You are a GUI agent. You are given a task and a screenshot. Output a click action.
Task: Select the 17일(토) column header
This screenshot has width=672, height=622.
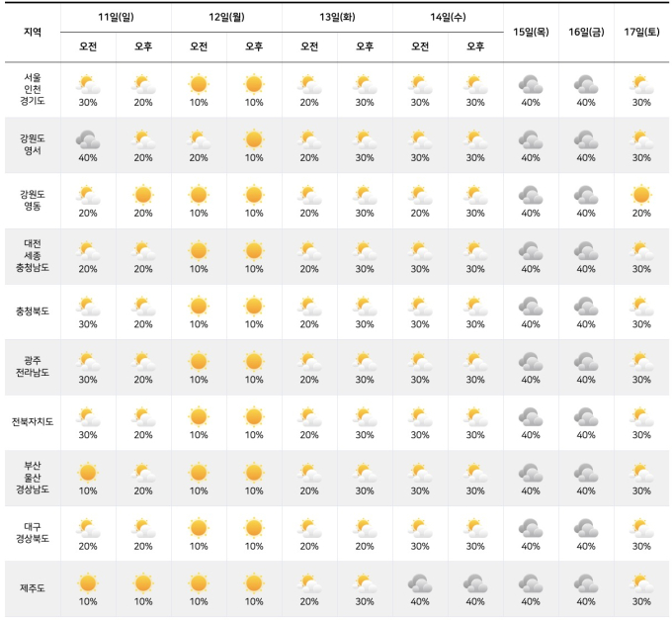pyautogui.click(x=641, y=33)
